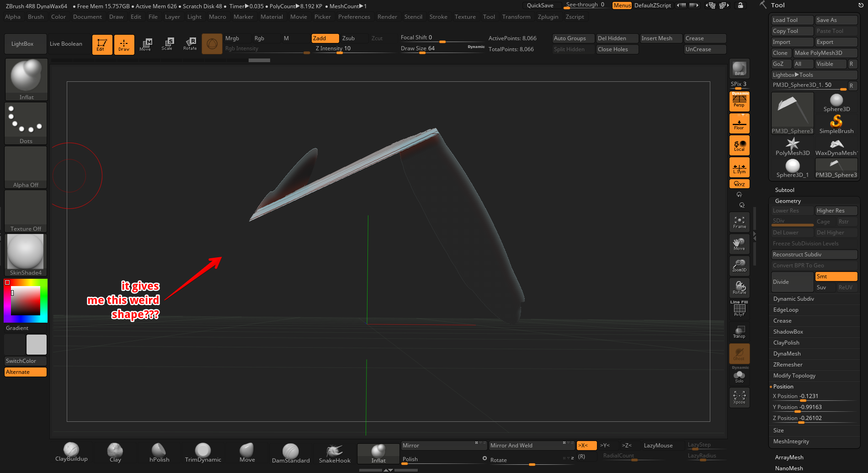Image resolution: width=868 pixels, height=473 pixels.
Task: Select the Scale transform icon
Action: click(167, 44)
